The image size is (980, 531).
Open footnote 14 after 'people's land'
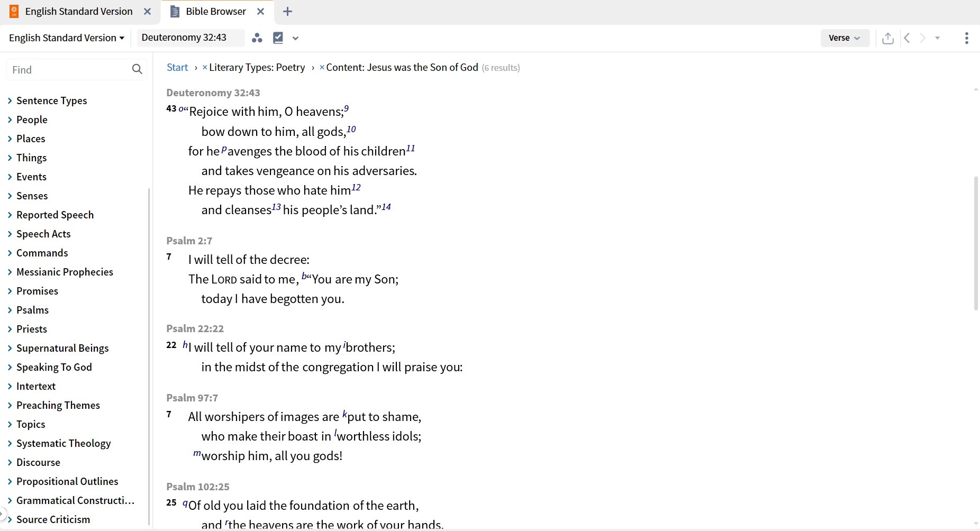[386, 207]
